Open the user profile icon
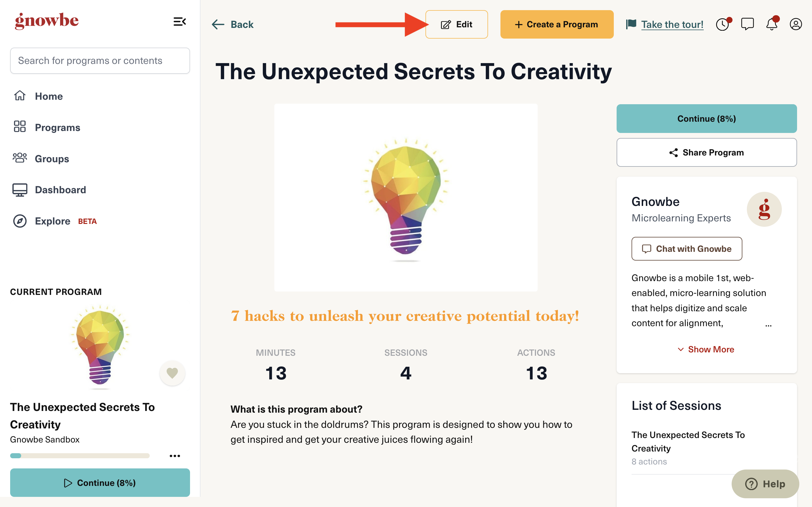This screenshot has width=812, height=507. point(796,24)
